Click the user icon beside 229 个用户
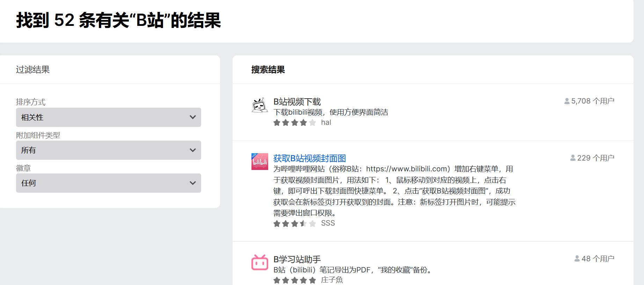The width and height of the screenshot is (644, 285). point(573,158)
